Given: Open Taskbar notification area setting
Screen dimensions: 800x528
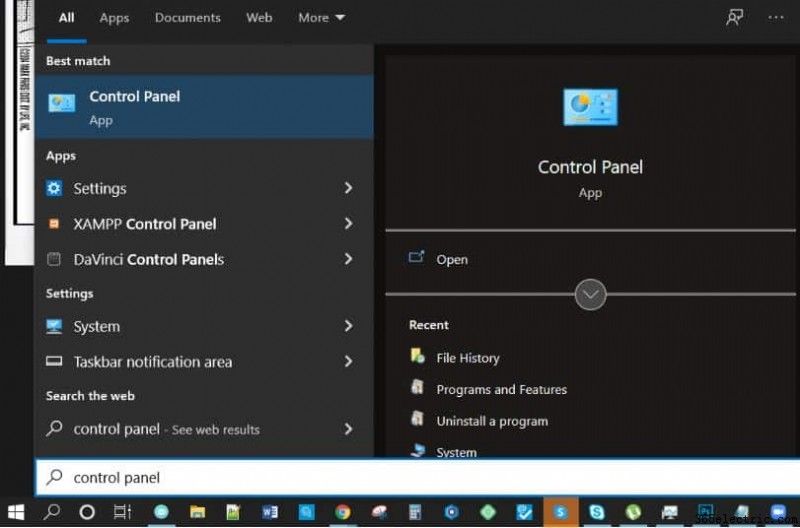Looking at the screenshot, I should pos(205,362).
